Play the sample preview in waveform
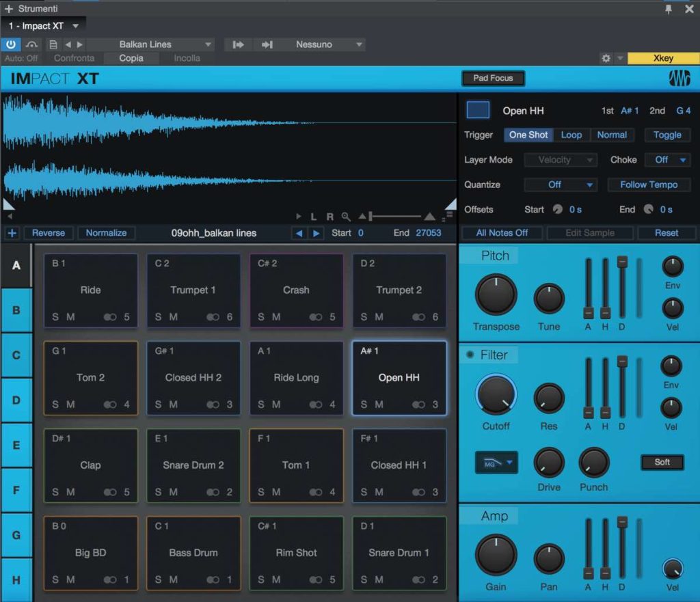 tap(298, 217)
